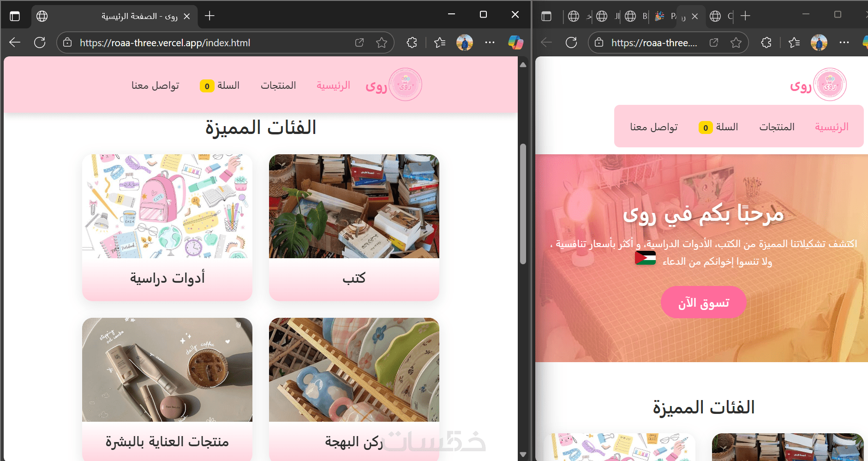
Task: Open tab actions menu in left browser window
Action: (15, 16)
